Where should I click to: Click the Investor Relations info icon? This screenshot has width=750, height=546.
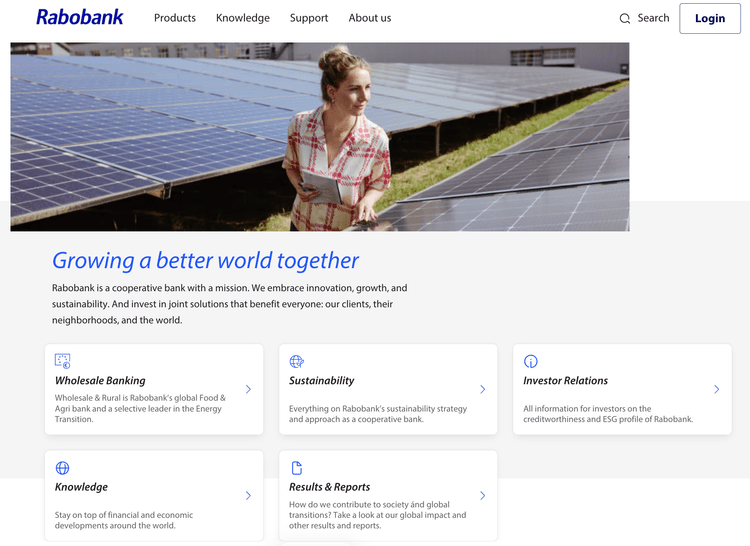pos(530,361)
